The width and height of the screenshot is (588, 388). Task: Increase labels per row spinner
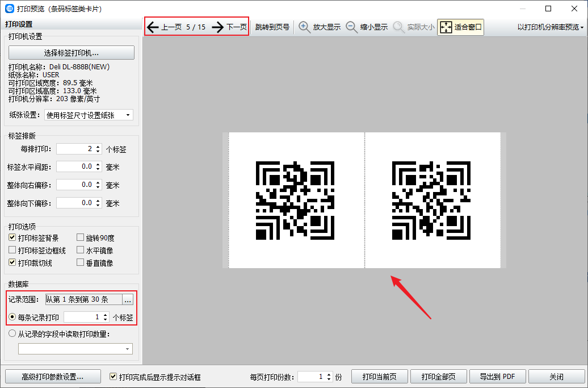pos(98,147)
